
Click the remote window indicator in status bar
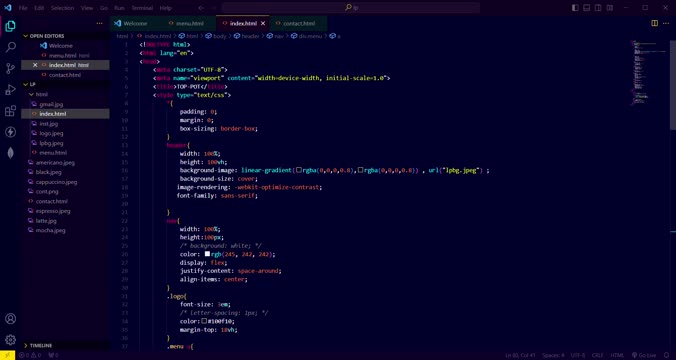tap(7, 355)
